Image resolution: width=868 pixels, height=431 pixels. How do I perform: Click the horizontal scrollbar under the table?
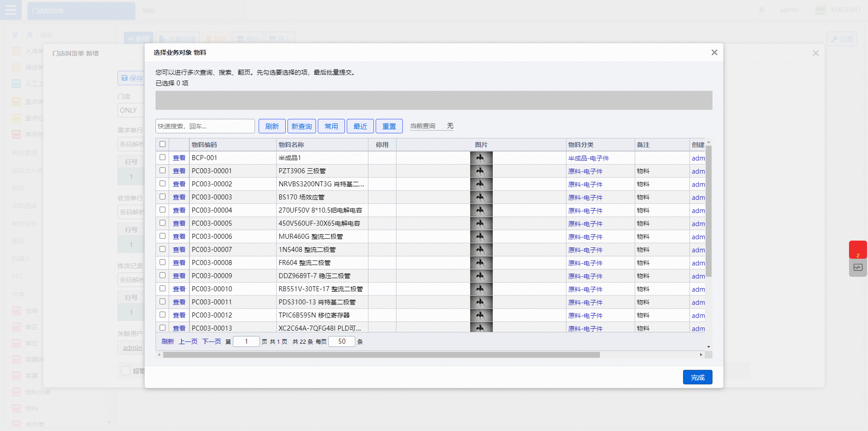(x=382, y=355)
